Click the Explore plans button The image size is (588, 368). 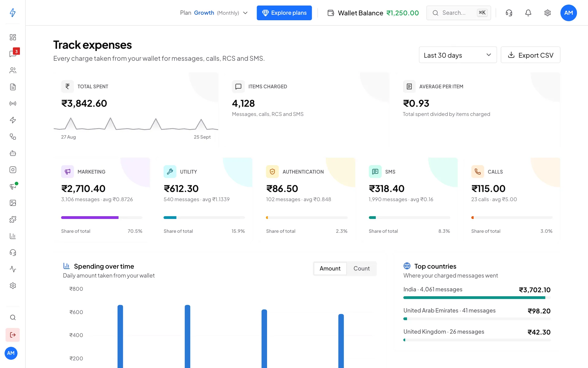click(x=284, y=13)
